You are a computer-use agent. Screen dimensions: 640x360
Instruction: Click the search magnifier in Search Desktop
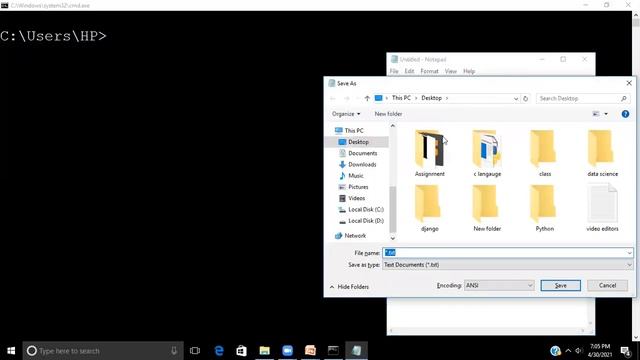click(623, 98)
